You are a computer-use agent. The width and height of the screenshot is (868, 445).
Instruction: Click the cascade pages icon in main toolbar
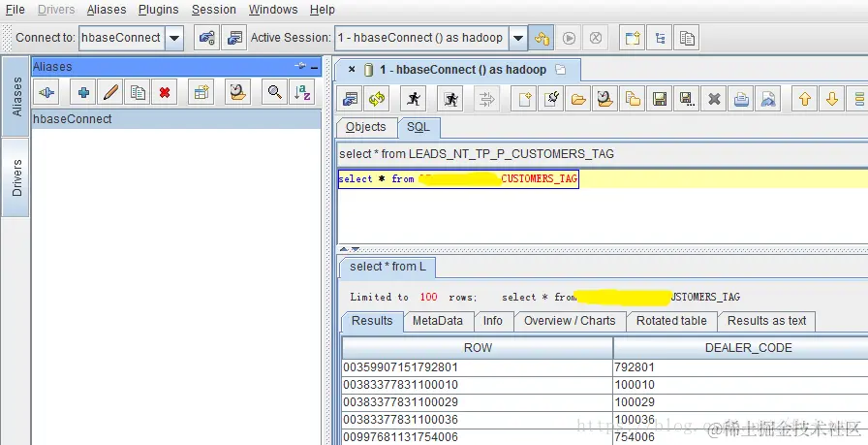point(687,38)
